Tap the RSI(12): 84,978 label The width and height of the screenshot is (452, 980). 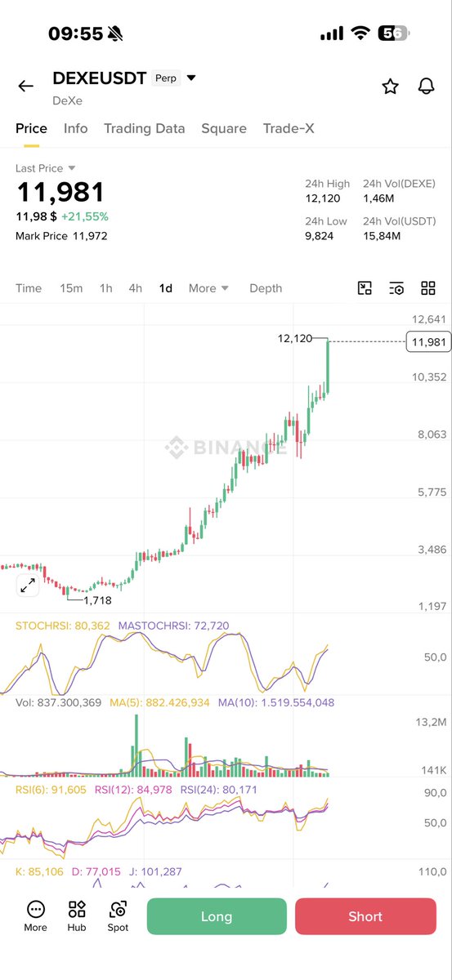pos(133,790)
